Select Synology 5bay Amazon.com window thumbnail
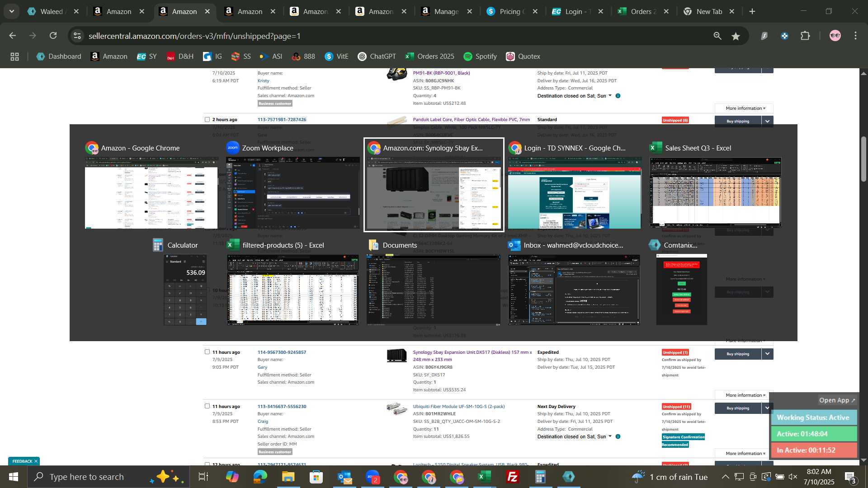This screenshot has width=868, height=488. pyautogui.click(x=434, y=185)
